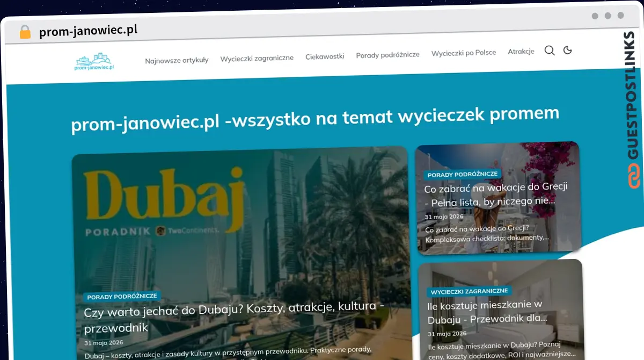Open the search magnifier icon
This screenshot has width=644, height=360.
pyautogui.click(x=550, y=51)
